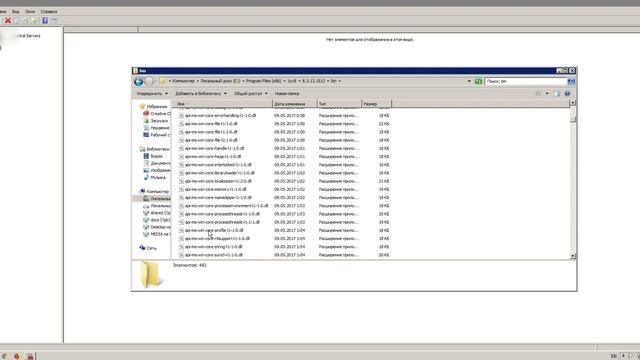640x360 pixels.
Task: Select file api-ms-win-core-handle-l1-1-0.dll
Action: pos(214,148)
